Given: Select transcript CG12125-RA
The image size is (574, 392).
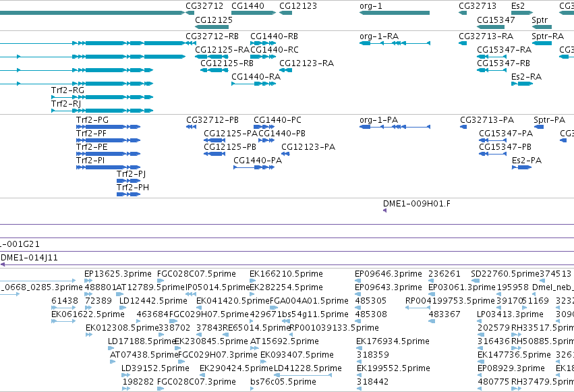Looking at the screenshot, I should (222, 50).
